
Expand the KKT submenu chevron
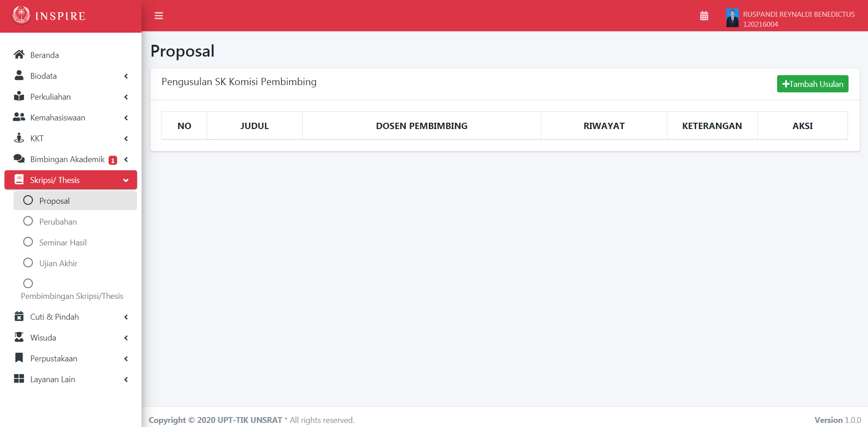tap(126, 139)
